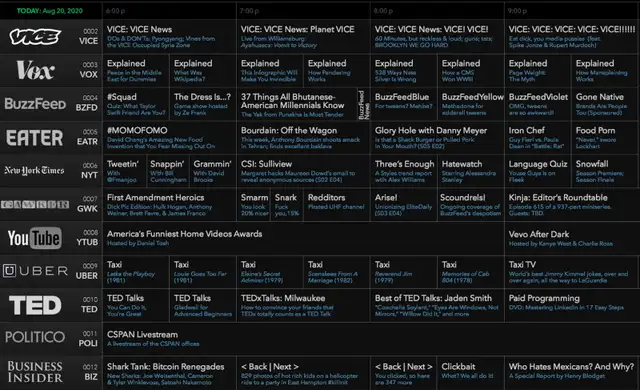
Task: Click the TODAY: Aug 20, 2020 label
Action: click(50, 11)
